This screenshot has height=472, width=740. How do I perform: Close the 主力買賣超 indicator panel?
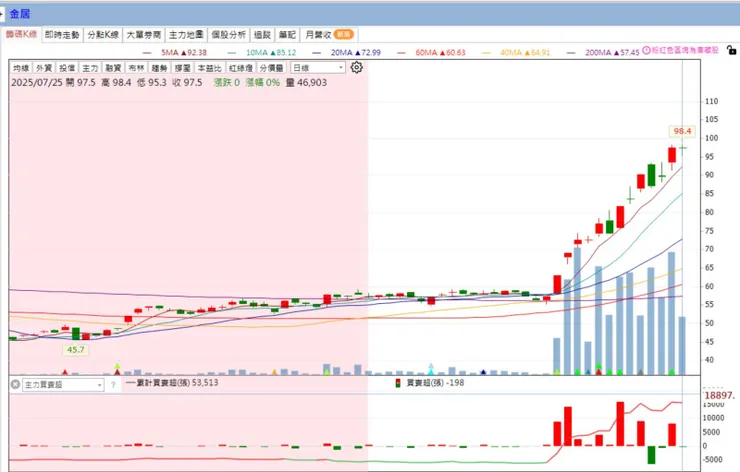(x=15, y=385)
